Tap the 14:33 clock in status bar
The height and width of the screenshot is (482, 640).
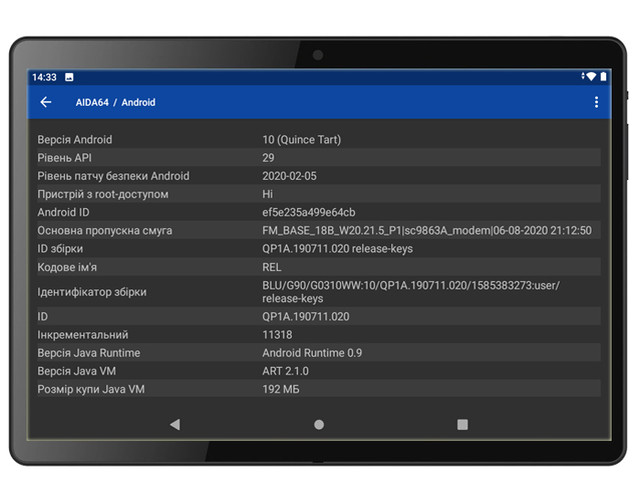[x=44, y=77]
